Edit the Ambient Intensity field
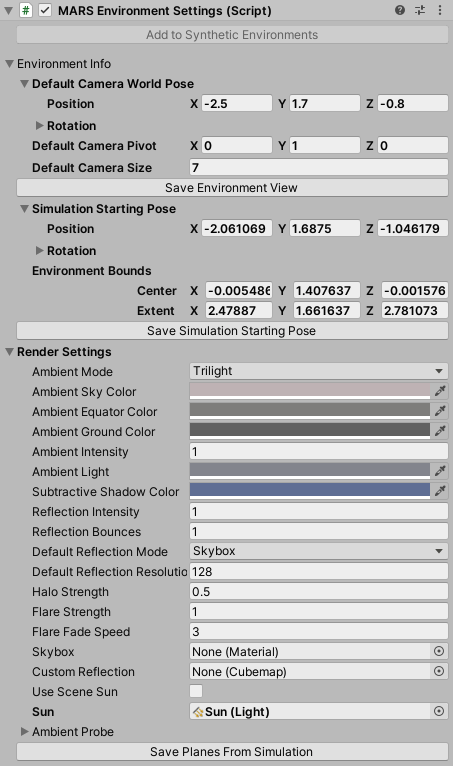The width and height of the screenshot is (453, 766). pyautogui.click(x=319, y=451)
